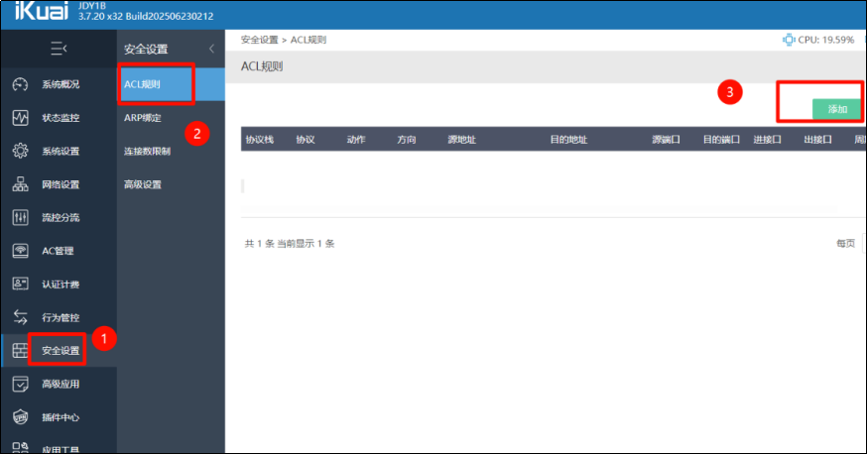This screenshot has width=868, height=454.
Task: Click the 目的端口 column header
Action: click(x=721, y=140)
